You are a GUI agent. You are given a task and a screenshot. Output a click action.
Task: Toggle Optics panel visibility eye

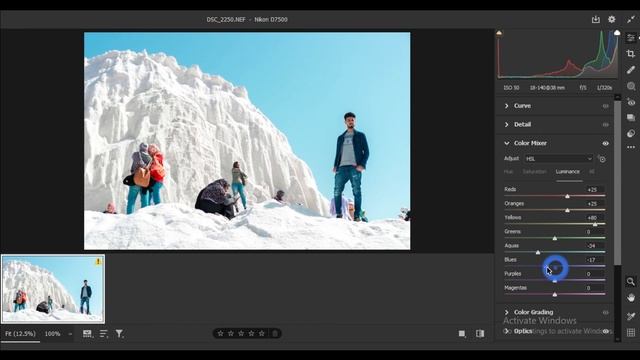[605, 331]
